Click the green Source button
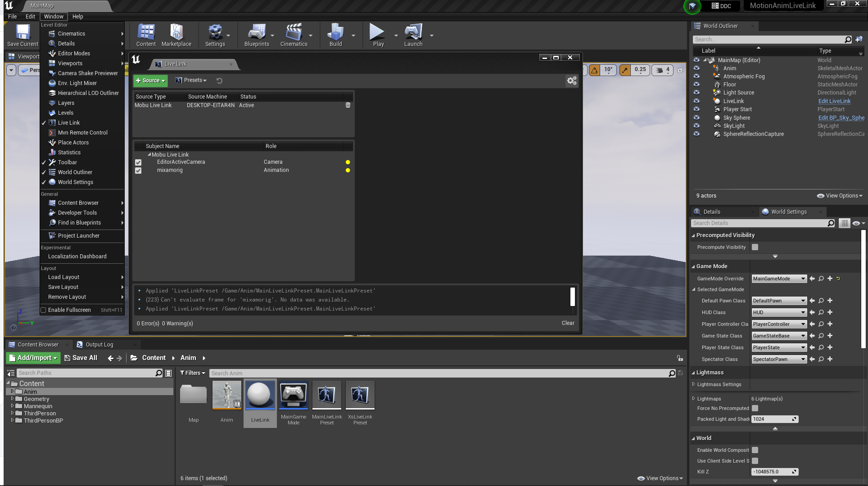 tap(150, 81)
